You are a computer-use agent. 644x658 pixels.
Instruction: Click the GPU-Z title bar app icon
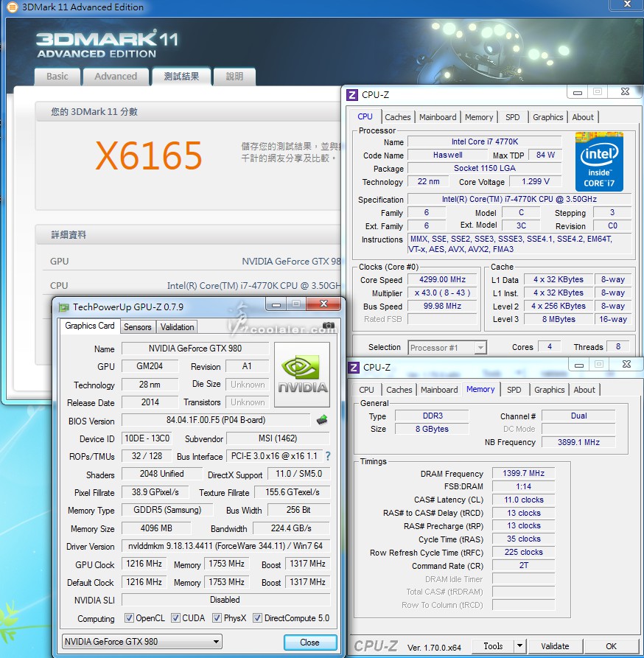click(64, 307)
